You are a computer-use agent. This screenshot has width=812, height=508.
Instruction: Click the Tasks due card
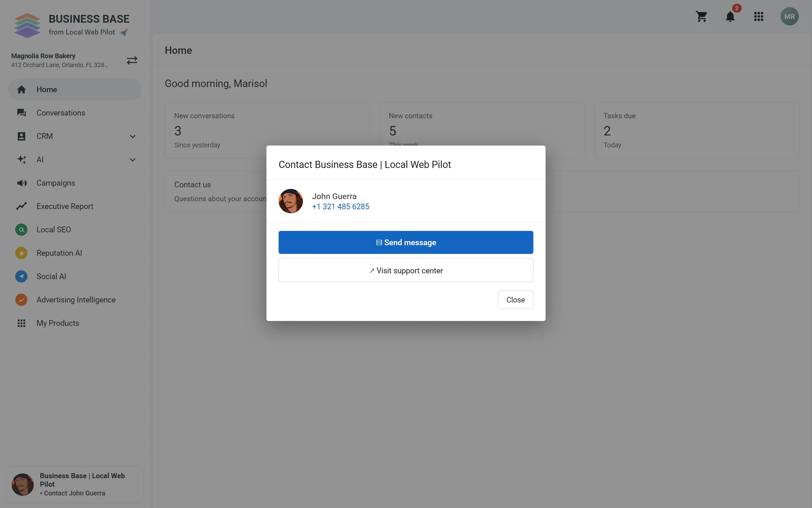[697, 130]
